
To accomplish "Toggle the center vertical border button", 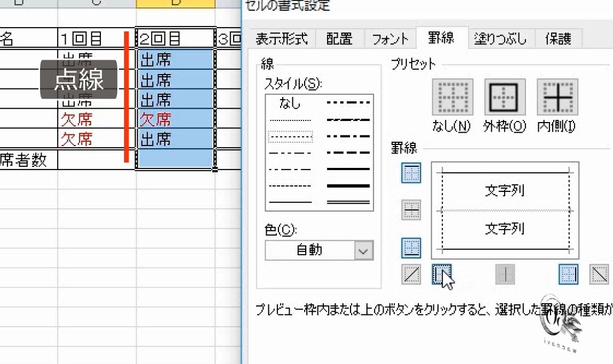I will (505, 273).
